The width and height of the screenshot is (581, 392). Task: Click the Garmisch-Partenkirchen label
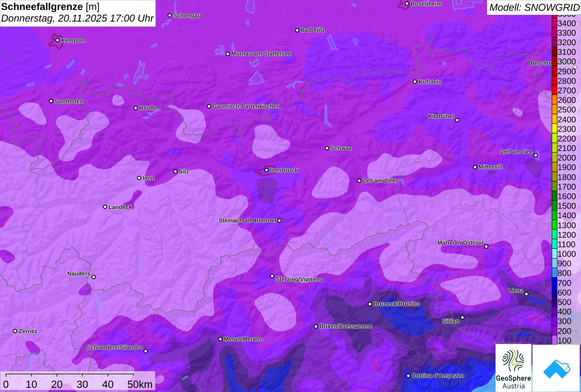click(x=246, y=106)
